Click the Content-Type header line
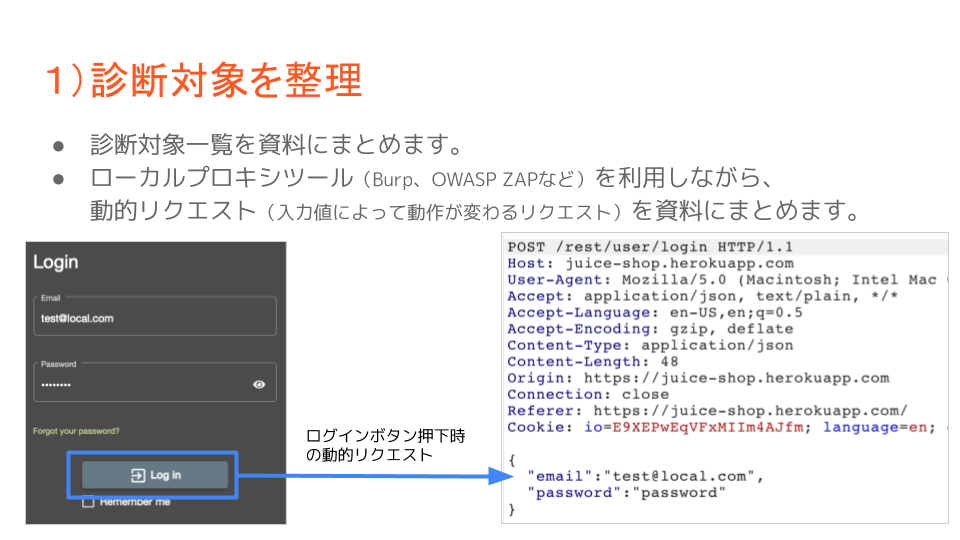 click(650, 345)
